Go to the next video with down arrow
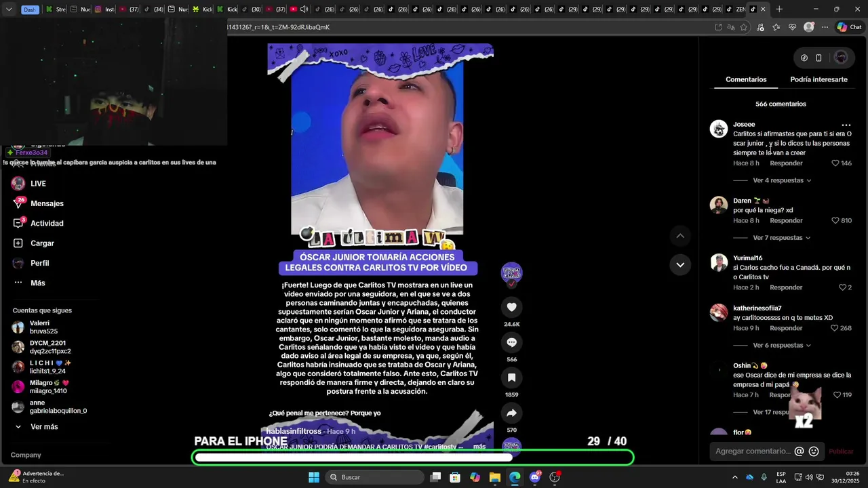Image resolution: width=868 pixels, height=488 pixels. click(x=680, y=264)
